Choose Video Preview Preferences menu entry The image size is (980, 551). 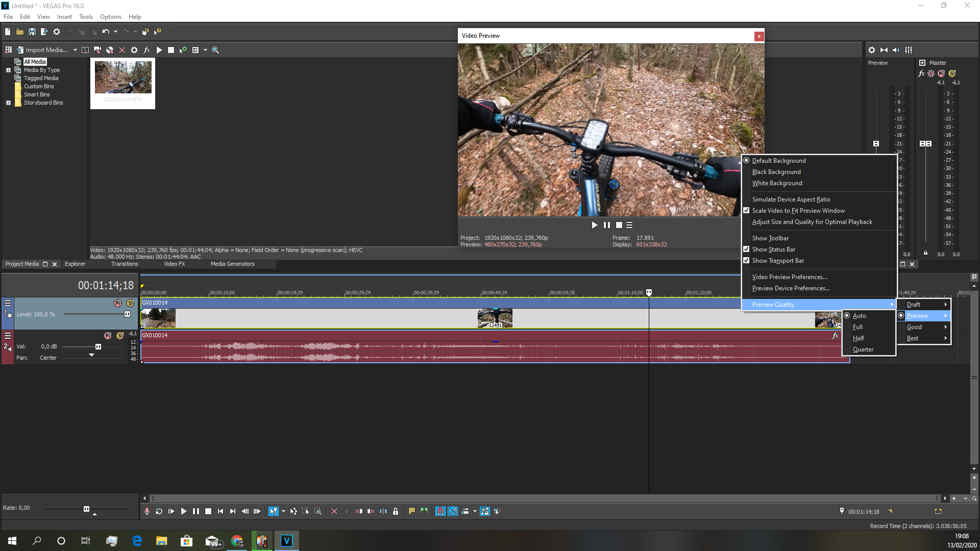pyautogui.click(x=790, y=277)
